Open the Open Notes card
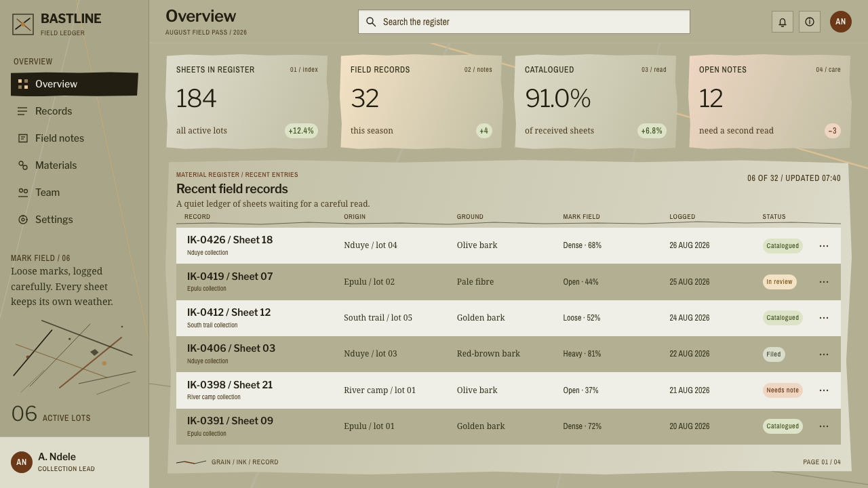 coord(770,102)
